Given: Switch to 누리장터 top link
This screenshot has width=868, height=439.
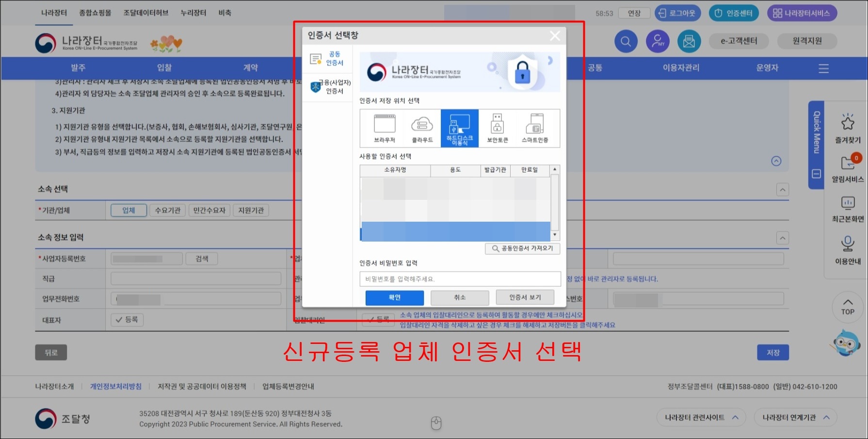Looking at the screenshot, I should coord(193,13).
